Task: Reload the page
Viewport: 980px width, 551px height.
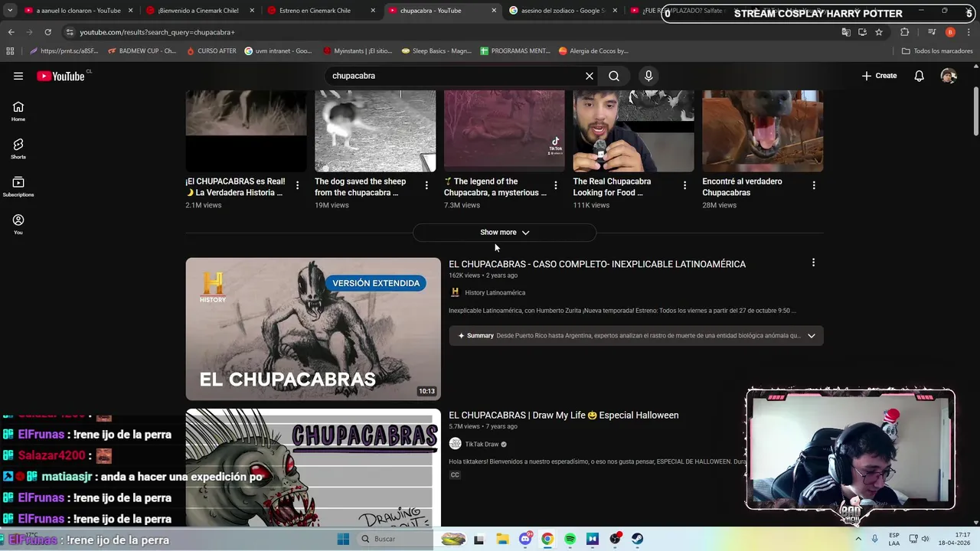Action: 47,32
